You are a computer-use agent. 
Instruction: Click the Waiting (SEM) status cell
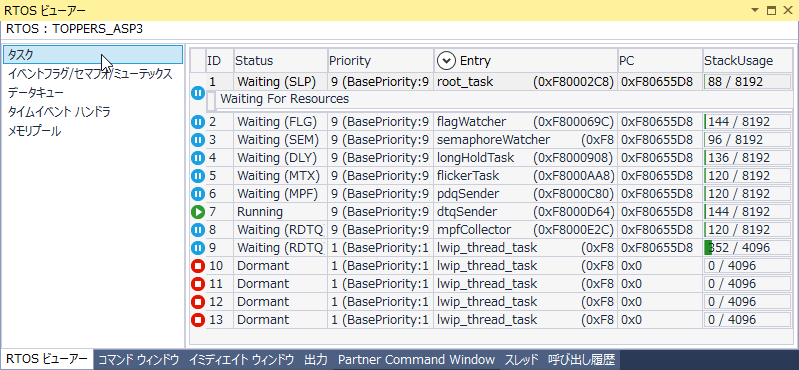point(280,140)
